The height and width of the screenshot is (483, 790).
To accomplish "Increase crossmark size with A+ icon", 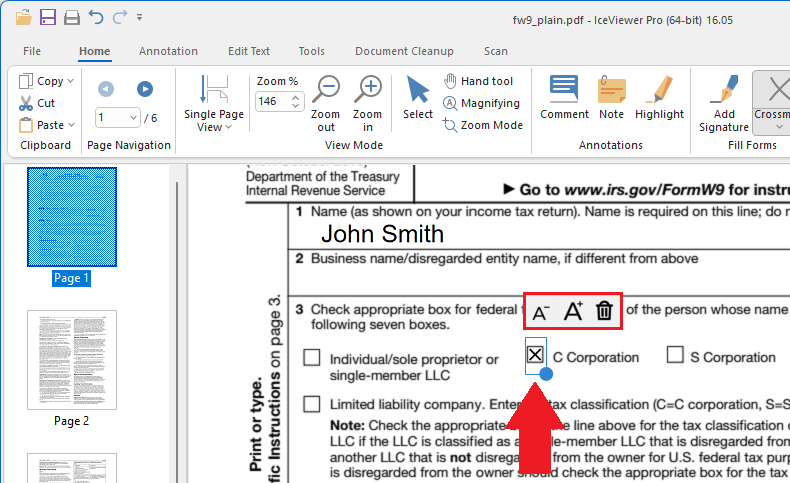I will (573, 311).
